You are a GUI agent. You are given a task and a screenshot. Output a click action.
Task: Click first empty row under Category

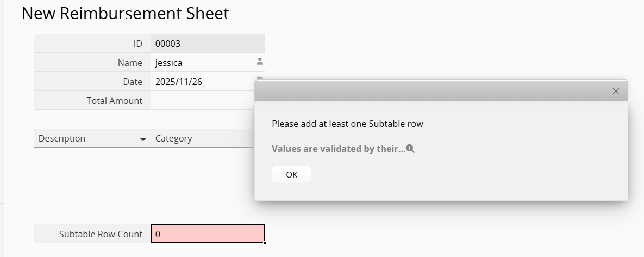(202, 158)
